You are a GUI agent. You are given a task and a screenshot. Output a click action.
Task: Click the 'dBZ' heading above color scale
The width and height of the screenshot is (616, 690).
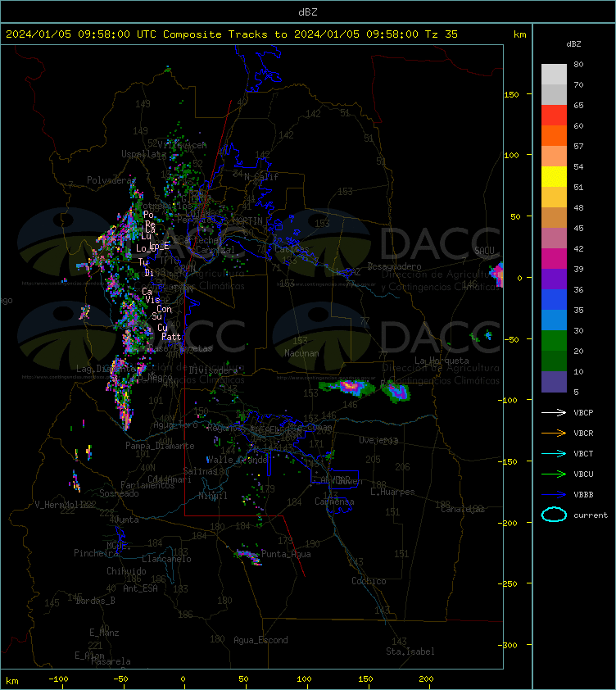click(x=573, y=44)
